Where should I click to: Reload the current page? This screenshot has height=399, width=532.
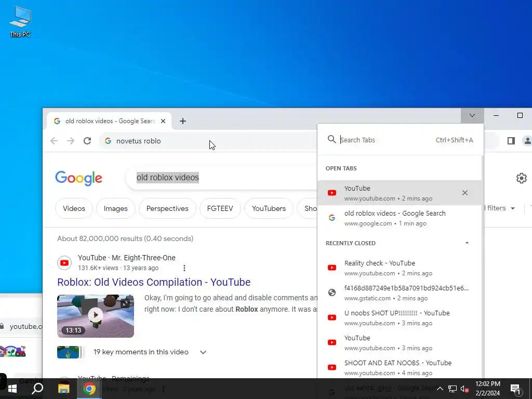[87, 141]
